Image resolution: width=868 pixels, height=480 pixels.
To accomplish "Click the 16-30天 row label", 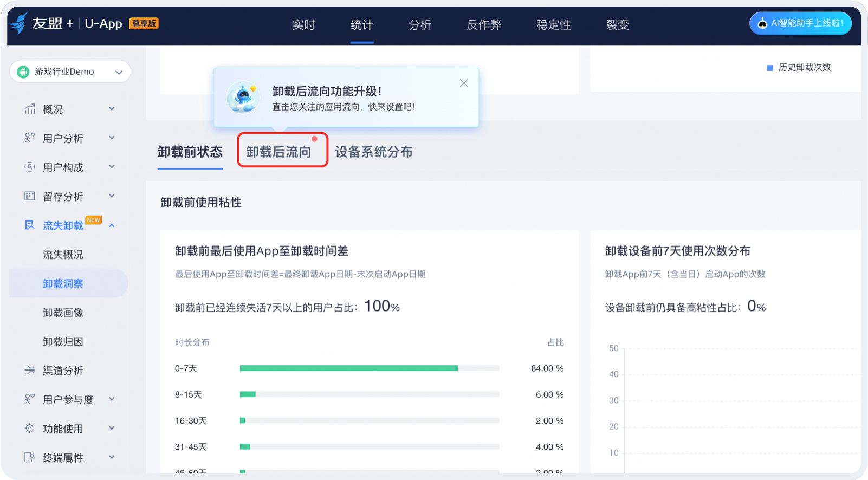I will tap(191, 421).
